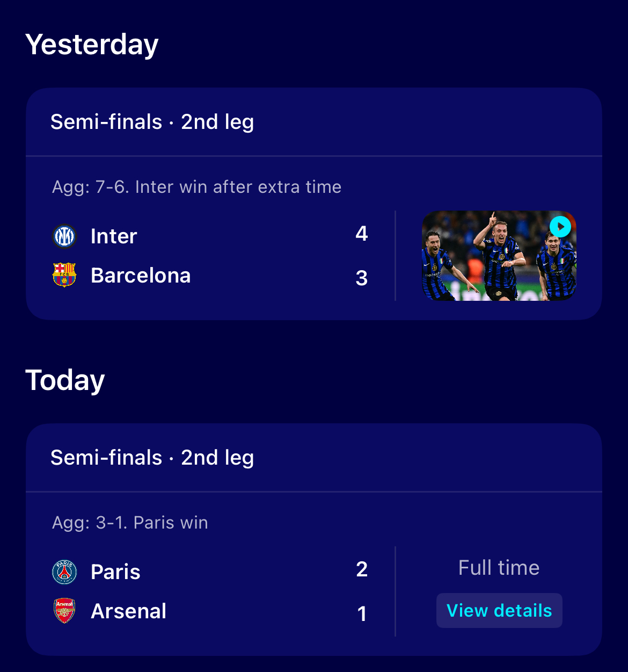Screen dimensions: 628x672
Task: Click Inter's score of 4
Action: 362,234
